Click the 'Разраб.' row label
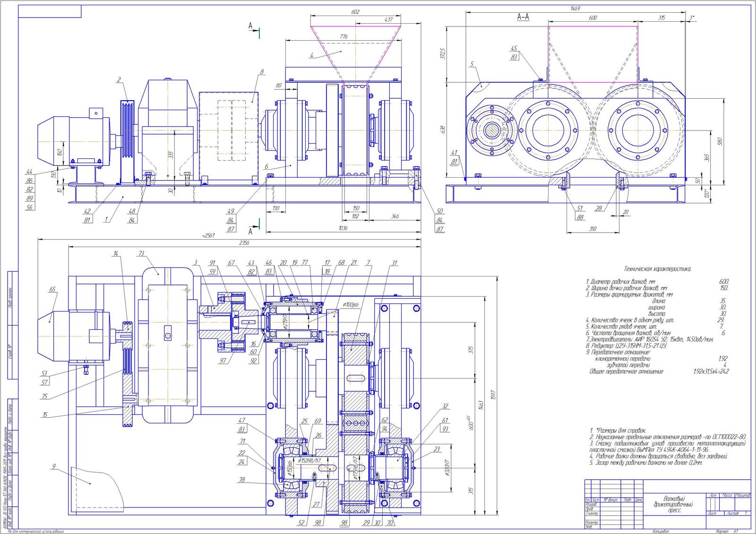 pos(591,504)
